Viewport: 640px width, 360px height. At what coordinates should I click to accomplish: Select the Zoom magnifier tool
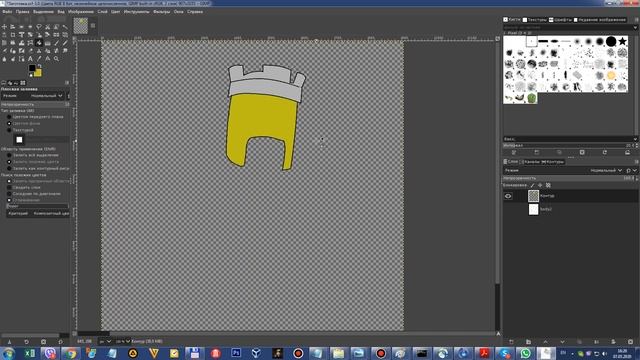tap(56, 59)
